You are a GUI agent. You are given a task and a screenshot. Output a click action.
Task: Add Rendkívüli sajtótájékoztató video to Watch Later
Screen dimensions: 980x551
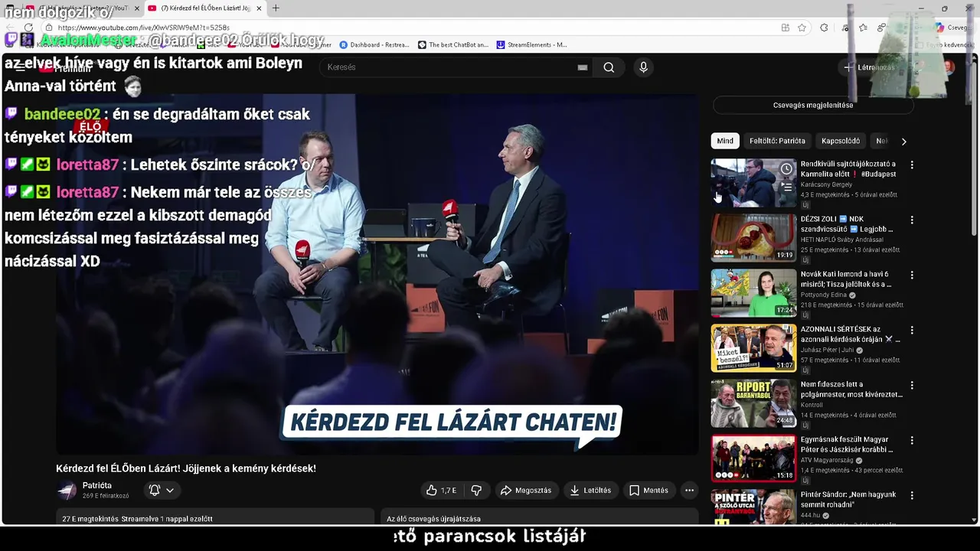coord(786,169)
